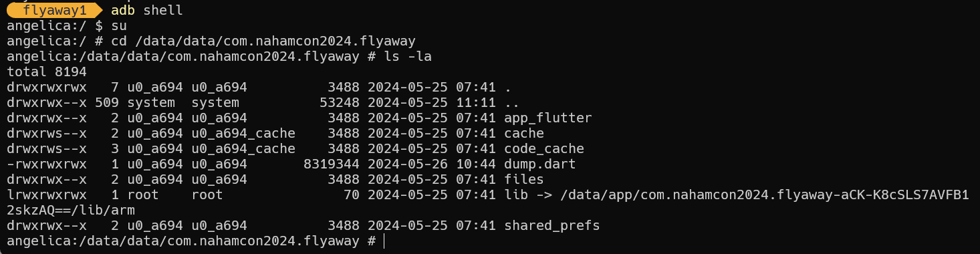
Task: Click the 2024-05-26 10:44 timestamp
Action: 432,164
